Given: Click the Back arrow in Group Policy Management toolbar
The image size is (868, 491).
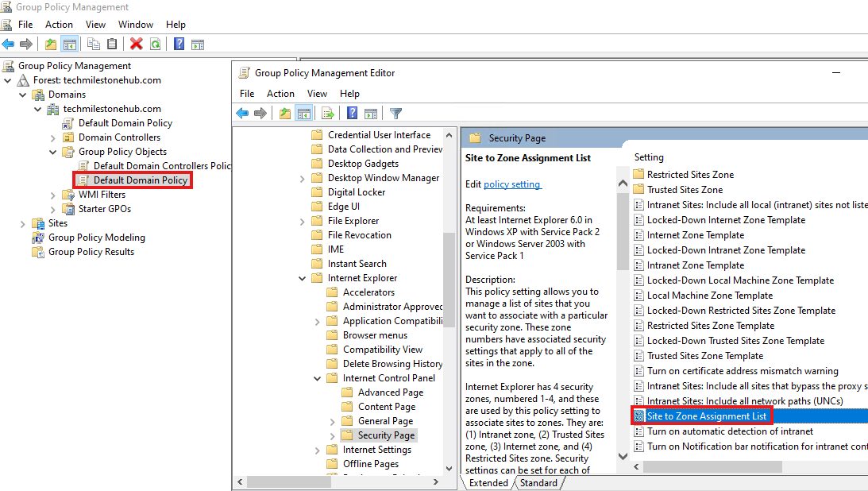Looking at the screenshot, I should [x=8, y=44].
